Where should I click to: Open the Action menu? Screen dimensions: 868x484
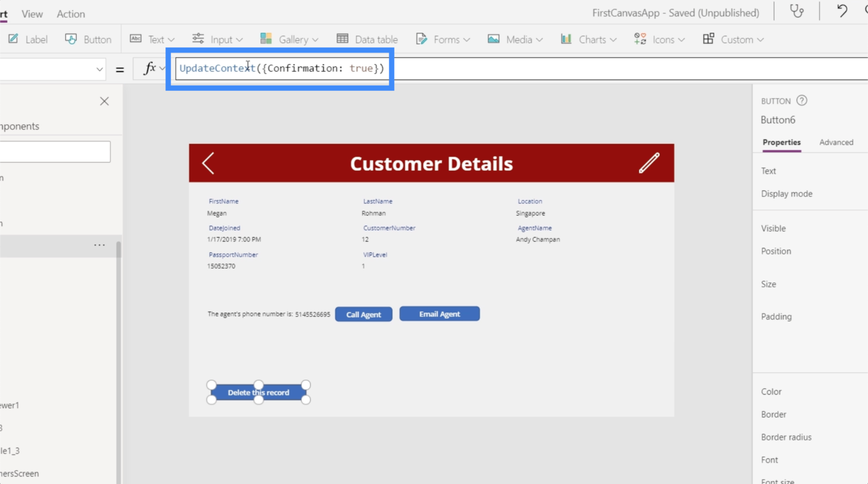click(x=71, y=14)
